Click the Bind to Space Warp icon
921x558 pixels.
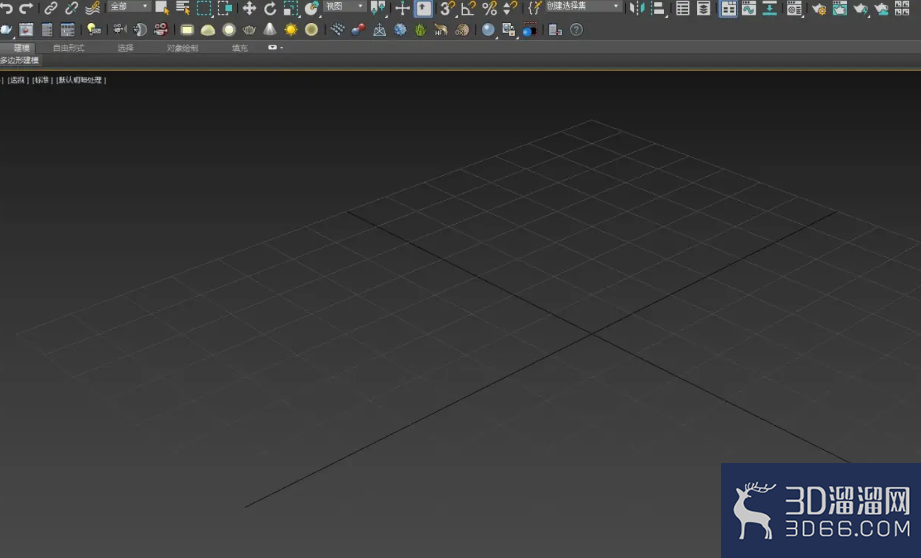coord(92,8)
